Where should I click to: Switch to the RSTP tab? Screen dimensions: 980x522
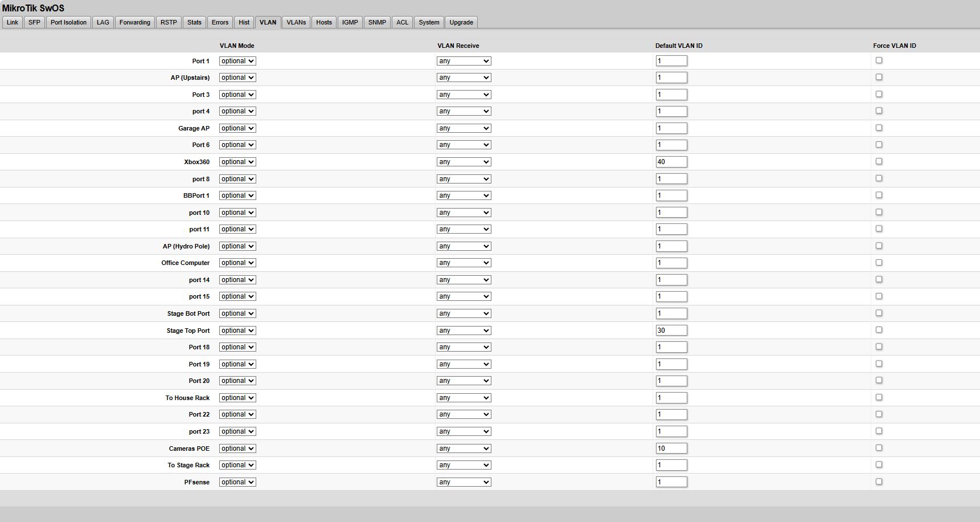pos(169,22)
